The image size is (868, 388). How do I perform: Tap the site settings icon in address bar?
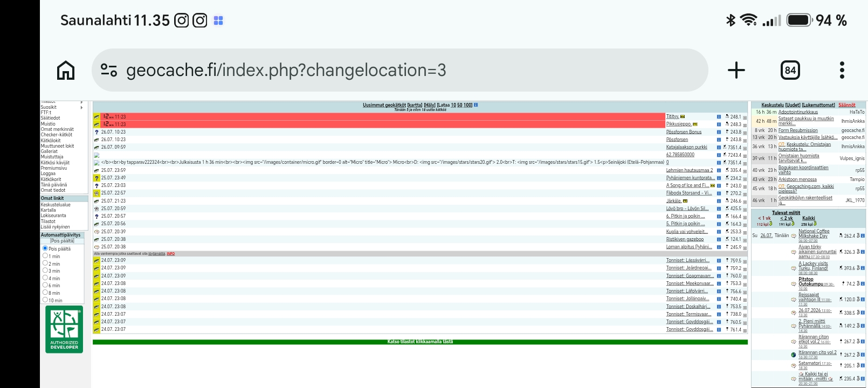tap(109, 70)
